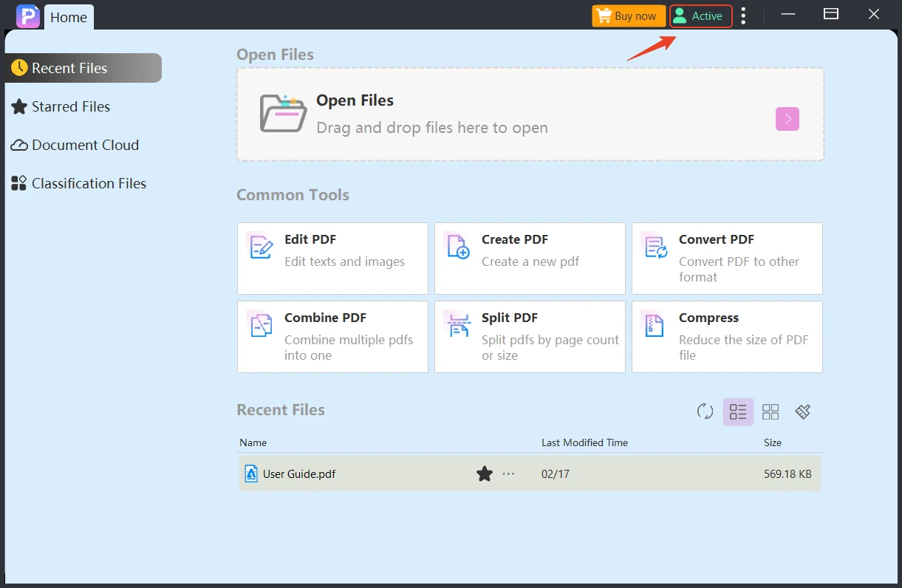Maximize the application window
Image resolution: width=902 pixels, height=588 pixels.
tap(831, 14)
